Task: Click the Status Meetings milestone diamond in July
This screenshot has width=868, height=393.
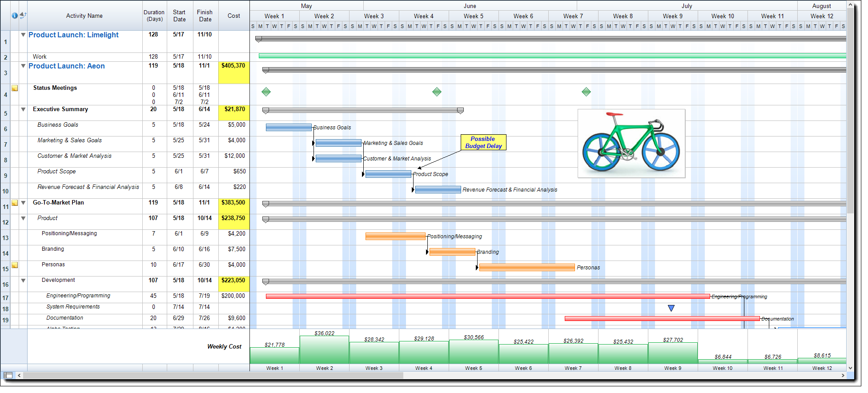Action: (586, 92)
